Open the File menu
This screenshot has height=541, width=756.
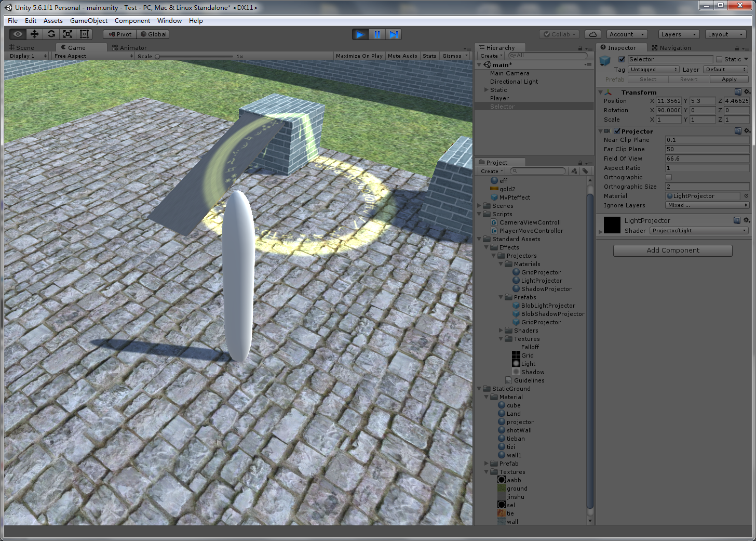(x=12, y=21)
